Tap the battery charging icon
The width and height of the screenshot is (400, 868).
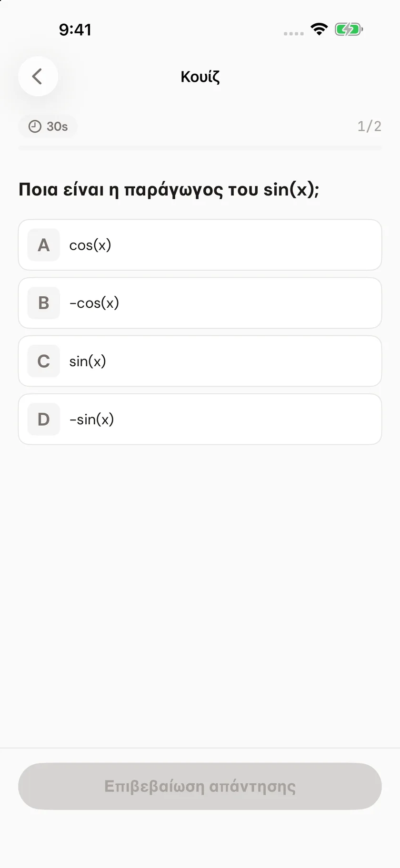[349, 29]
